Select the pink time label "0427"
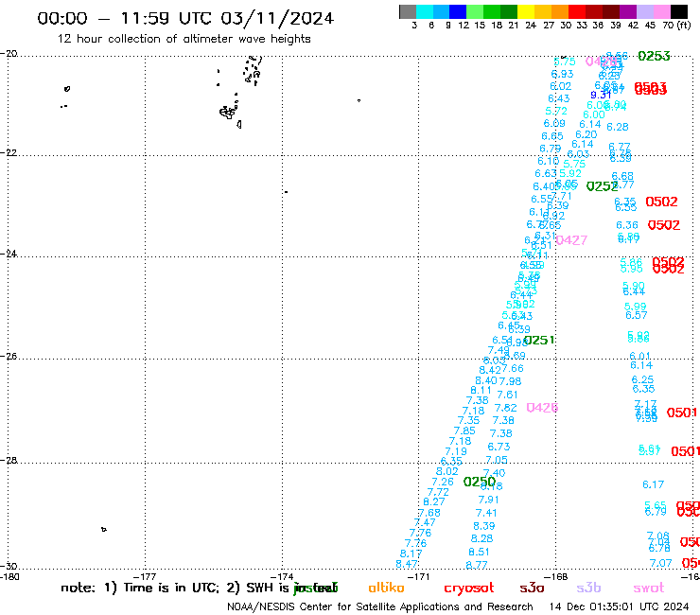The height and width of the screenshot is (615, 700). click(571, 240)
